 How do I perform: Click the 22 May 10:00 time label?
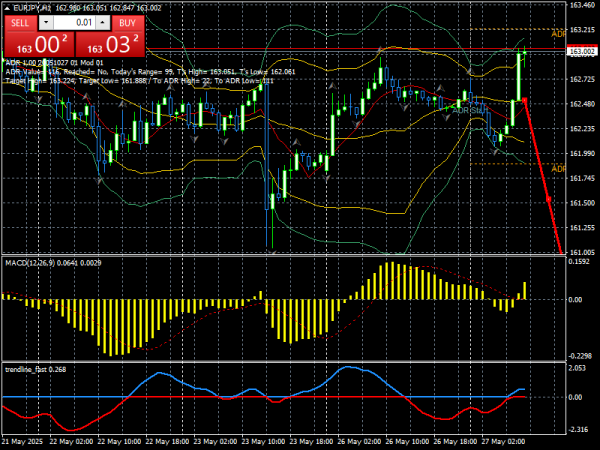click(x=119, y=442)
